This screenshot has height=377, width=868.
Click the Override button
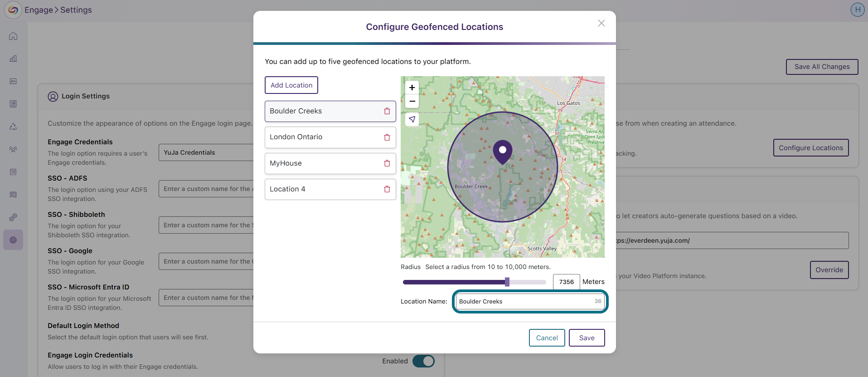point(829,270)
